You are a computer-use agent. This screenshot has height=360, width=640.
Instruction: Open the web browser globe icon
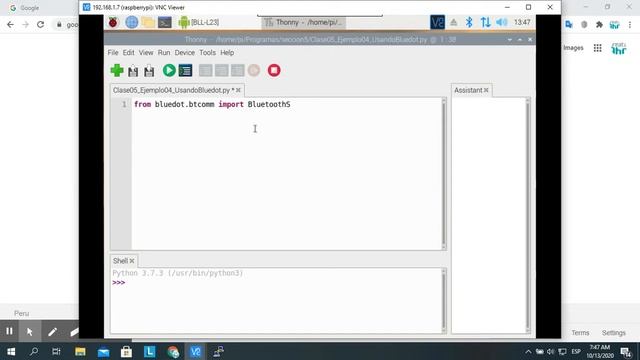[131, 22]
